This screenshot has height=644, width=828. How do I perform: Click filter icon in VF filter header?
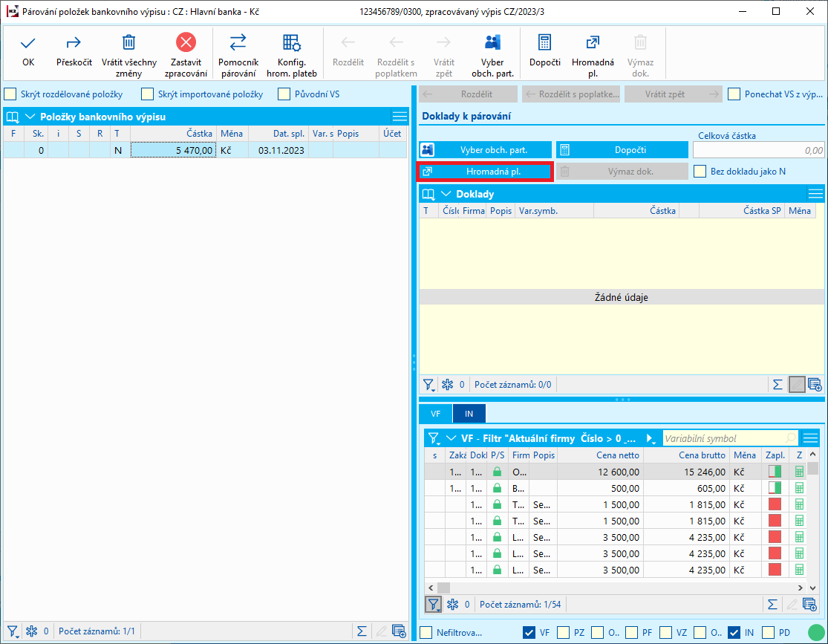(434, 438)
